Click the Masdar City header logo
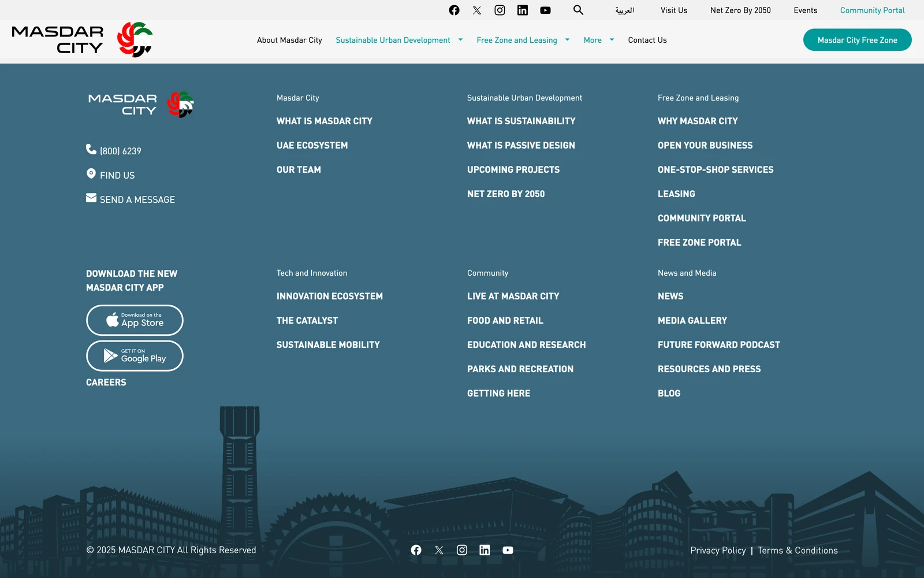Viewport: 924px width, 578px height. tap(82, 40)
